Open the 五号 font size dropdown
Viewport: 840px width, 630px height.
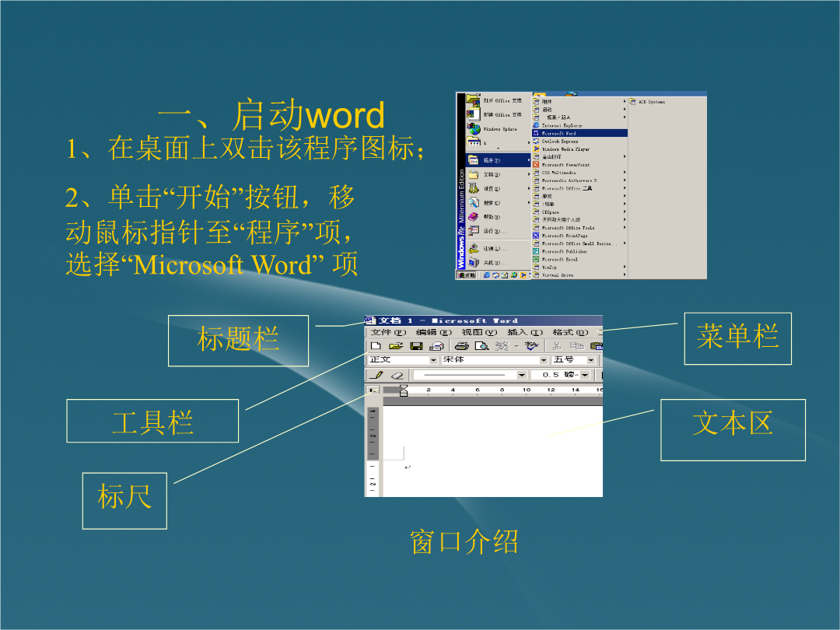pyautogui.click(x=591, y=360)
